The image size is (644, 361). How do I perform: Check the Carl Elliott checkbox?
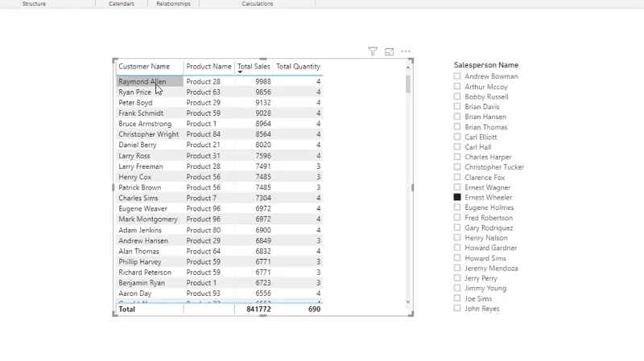tap(457, 137)
